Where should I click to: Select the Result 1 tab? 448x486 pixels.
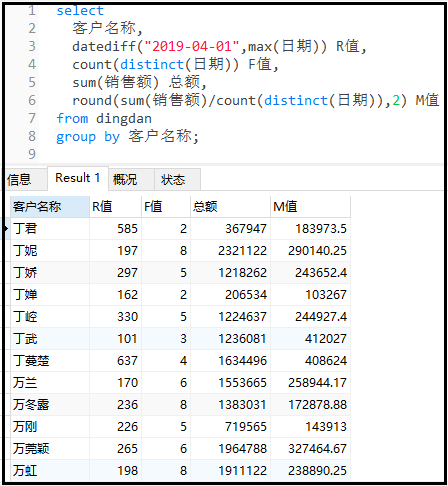(78, 178)
